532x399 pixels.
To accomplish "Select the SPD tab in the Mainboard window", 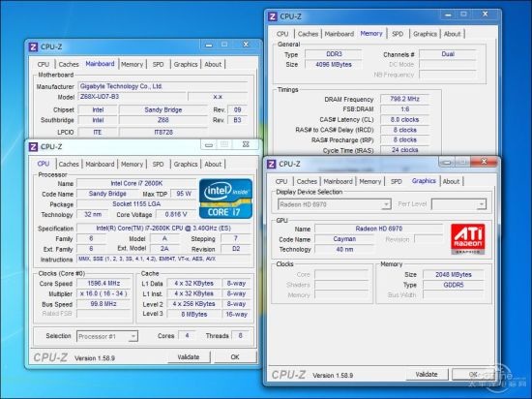I will tap(158, 64).
